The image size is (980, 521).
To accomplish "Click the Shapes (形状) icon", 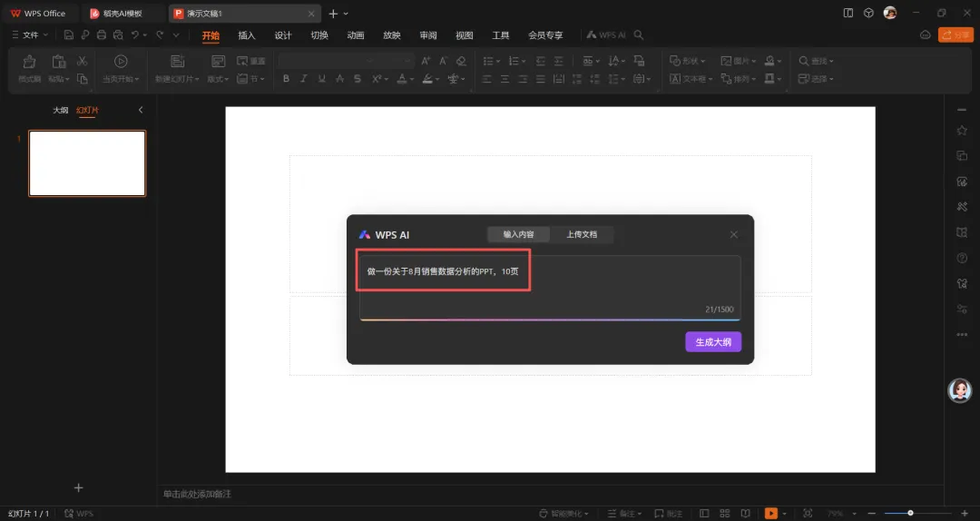I will (x=675, y=61).
